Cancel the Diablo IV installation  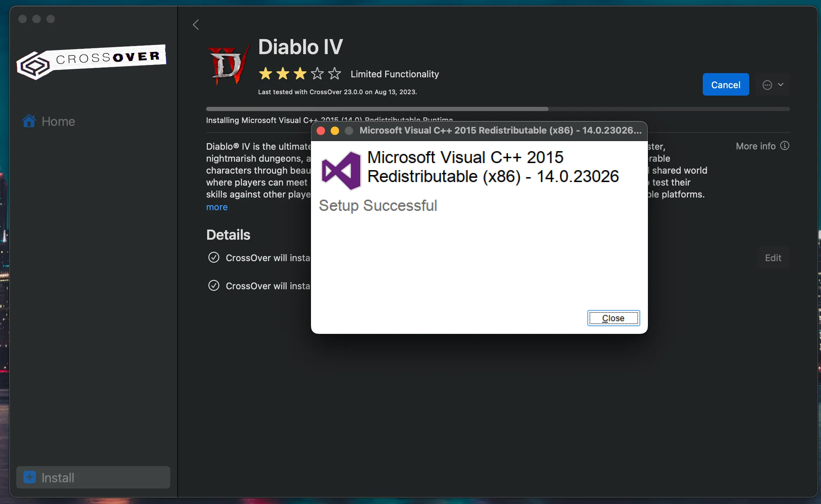(726, 85)
